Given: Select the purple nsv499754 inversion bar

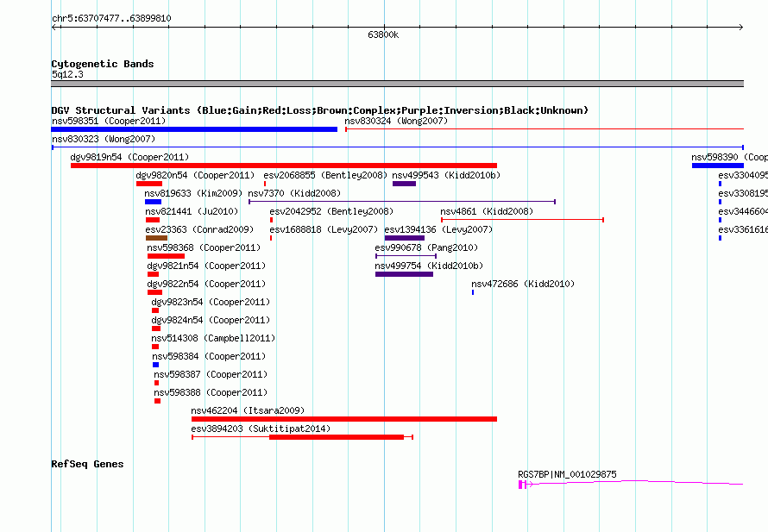Looking at the screenshot, I should [404, 274].
